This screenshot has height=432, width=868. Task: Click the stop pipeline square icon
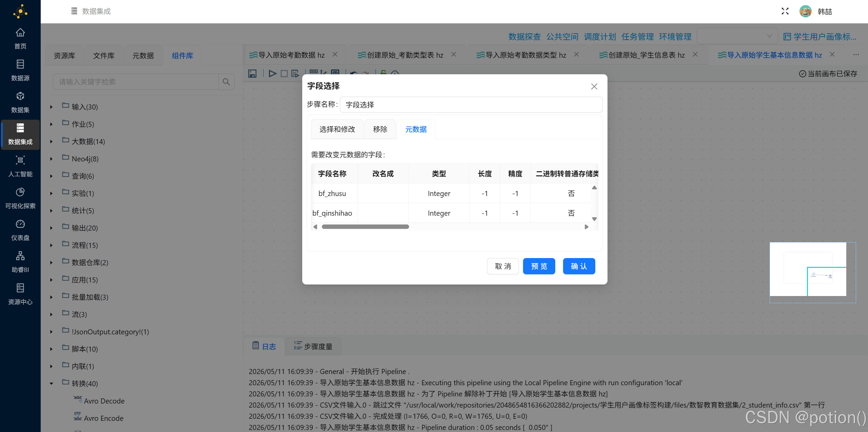[x=284, y=73]
